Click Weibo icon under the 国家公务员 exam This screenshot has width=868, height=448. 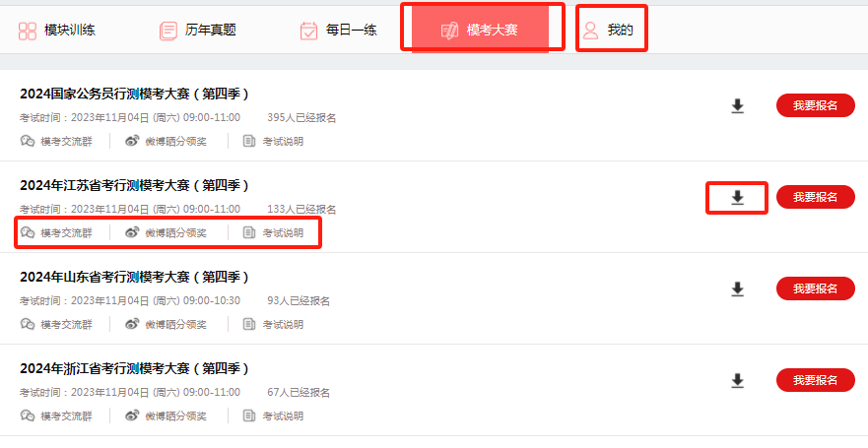(x=132, y=141)
